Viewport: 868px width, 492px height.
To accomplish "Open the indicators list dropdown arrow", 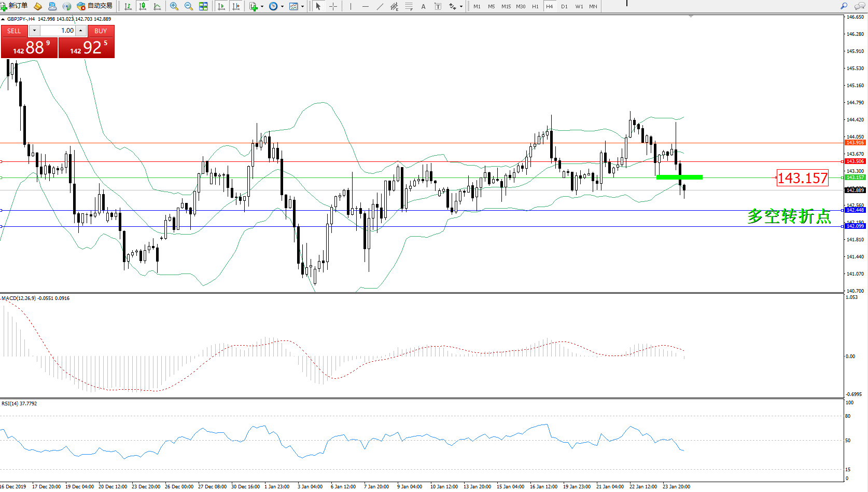I will [x=262, y=7].
